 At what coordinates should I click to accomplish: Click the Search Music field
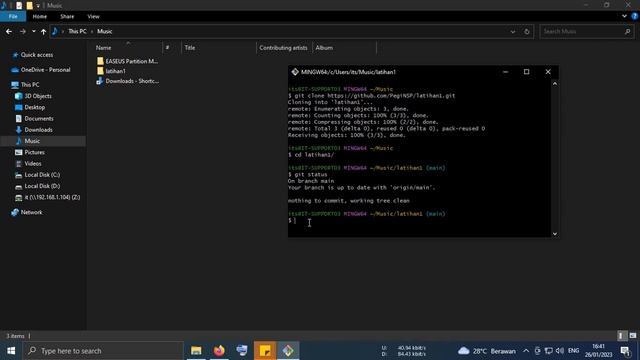tap(586, 31)
